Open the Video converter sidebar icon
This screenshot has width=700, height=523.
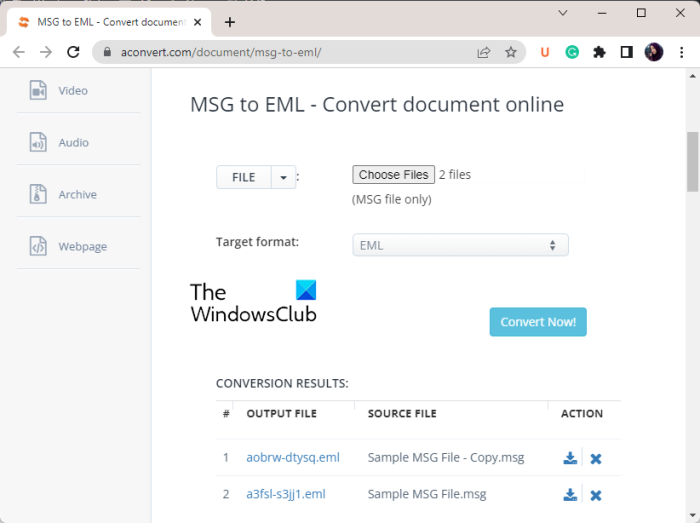(x=38, y=90)
